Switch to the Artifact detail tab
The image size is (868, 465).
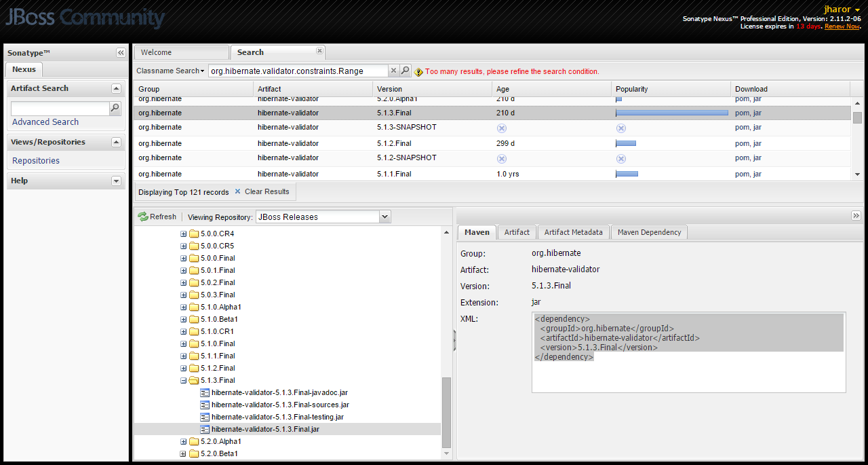click(x=517, y=232)
